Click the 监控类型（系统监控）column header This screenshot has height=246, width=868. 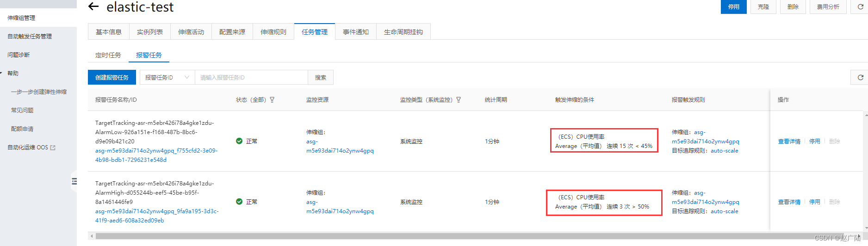point(426,100)
